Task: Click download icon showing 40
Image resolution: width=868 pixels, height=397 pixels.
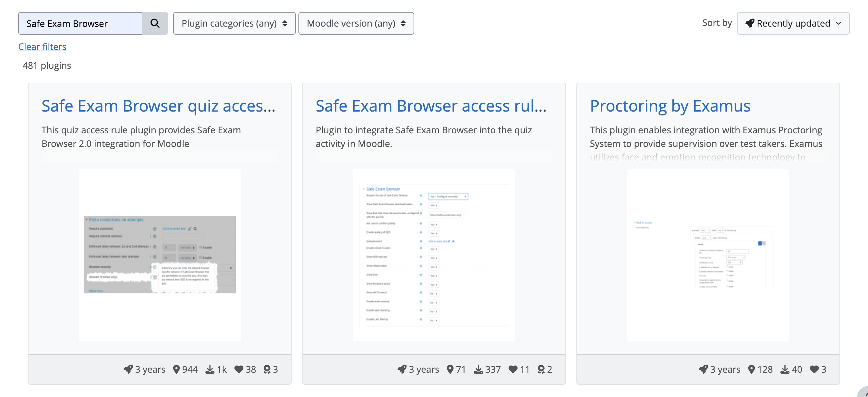Action: coord(784,369)
